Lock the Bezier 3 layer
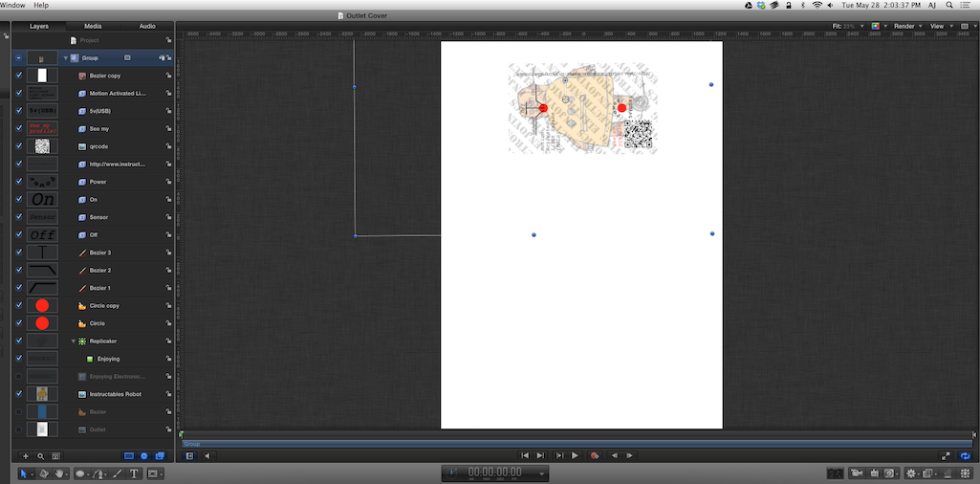980x484 pixels. 168,253
